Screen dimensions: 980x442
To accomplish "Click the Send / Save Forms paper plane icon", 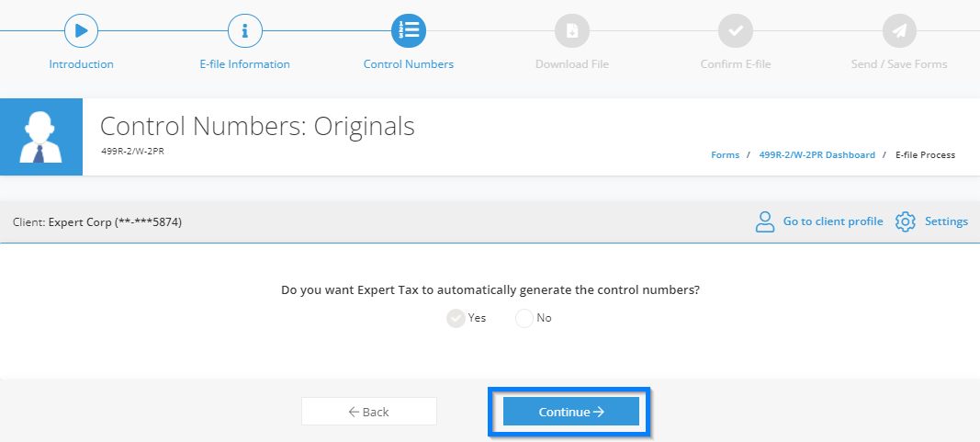I will point(899,30).
